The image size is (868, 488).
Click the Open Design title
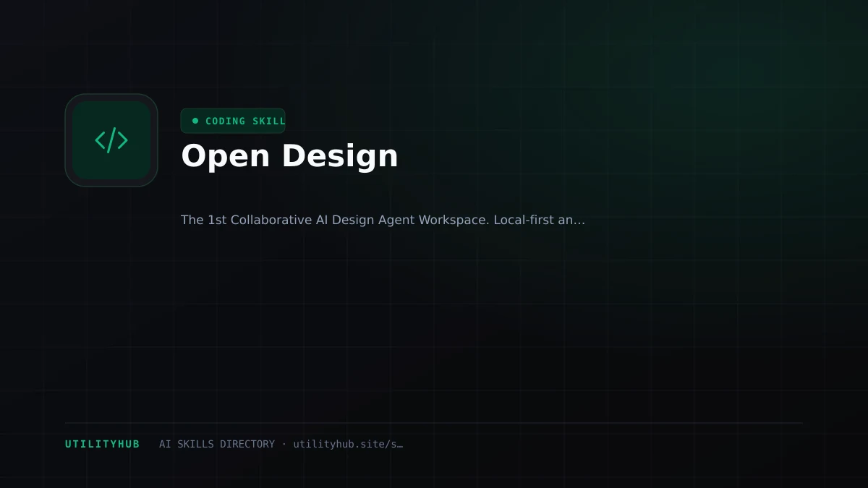pyautogui.click(x=289, y=155)
